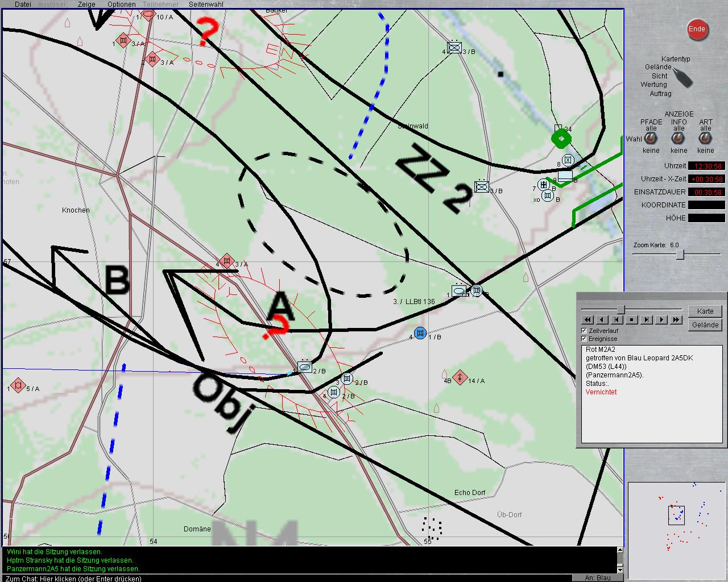Click the green diamond marker on map
Viewport: 728px width, 582px height.
[561, 138]
